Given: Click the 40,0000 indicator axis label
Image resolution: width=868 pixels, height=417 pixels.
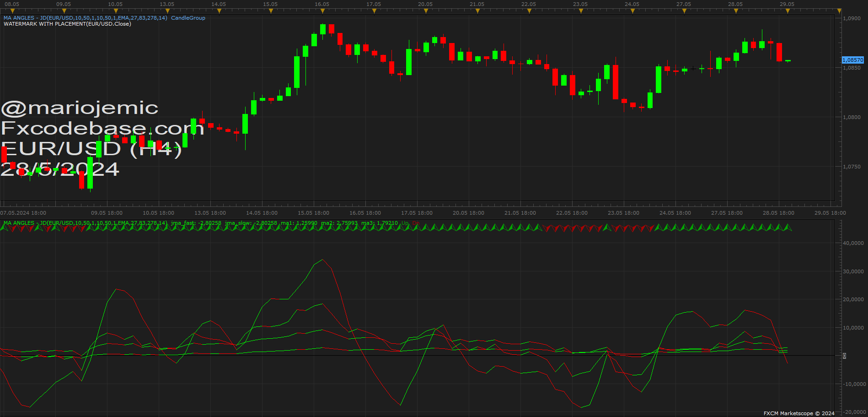Looking at the screenshot, I should [853, 243].
